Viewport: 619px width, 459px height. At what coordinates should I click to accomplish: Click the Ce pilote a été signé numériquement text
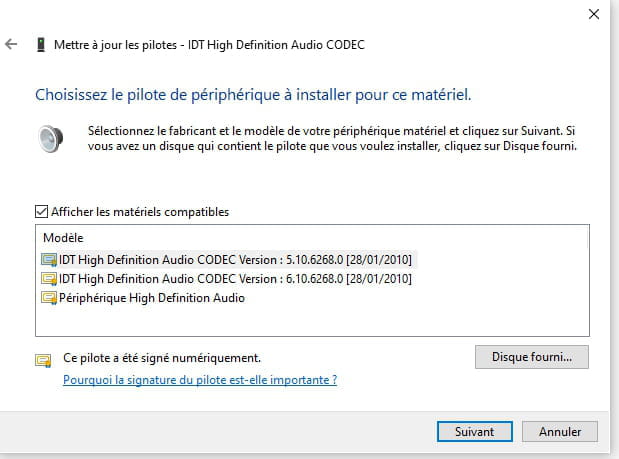click(x=162, y=358)
